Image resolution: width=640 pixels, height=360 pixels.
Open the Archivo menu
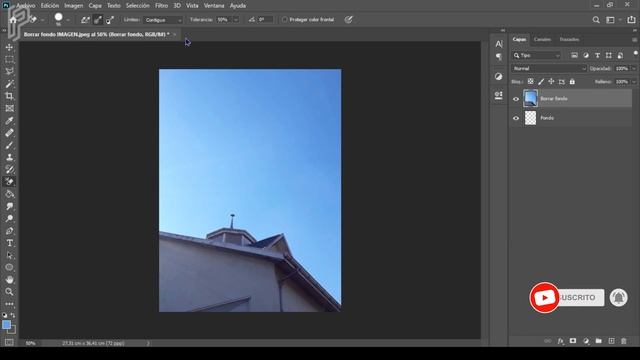pos(26,6)
